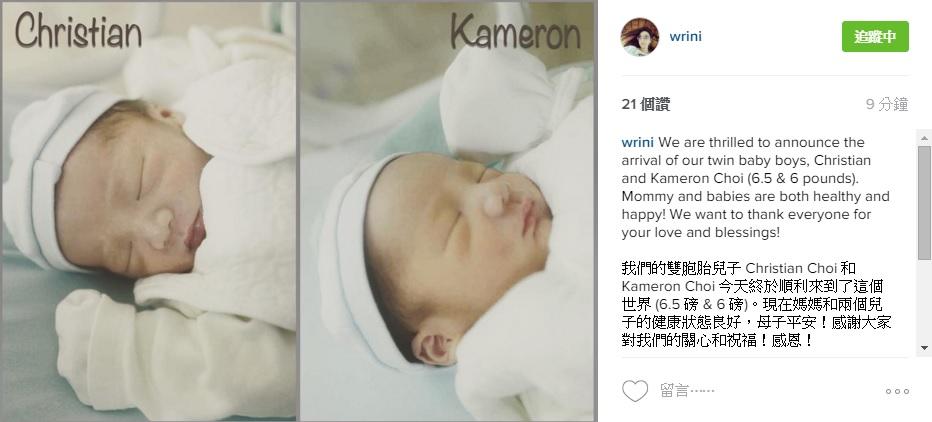Viewport: 932px width, 422px height.
Task: Like the post with the heart icon
Action: coord(635,391)
